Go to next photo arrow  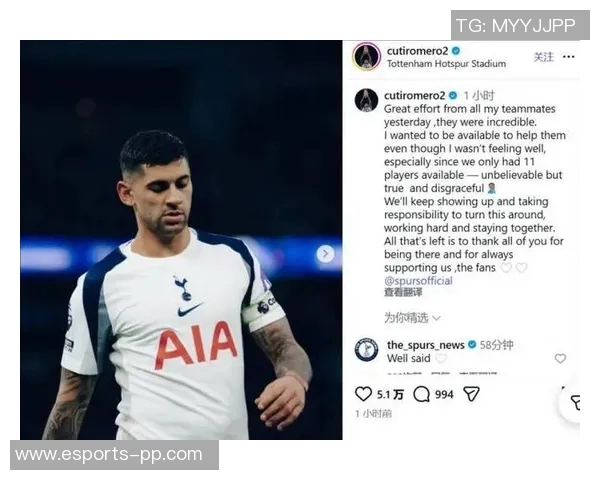(325, 254)
